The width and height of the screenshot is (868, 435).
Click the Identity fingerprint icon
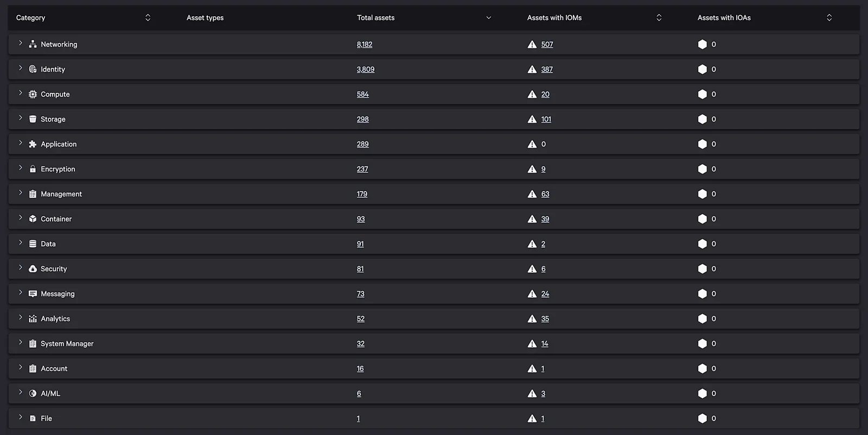(x=33, y=69)
